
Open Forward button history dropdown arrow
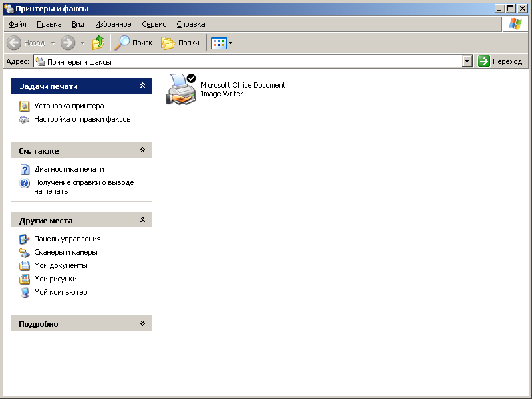tap(82, 43)
